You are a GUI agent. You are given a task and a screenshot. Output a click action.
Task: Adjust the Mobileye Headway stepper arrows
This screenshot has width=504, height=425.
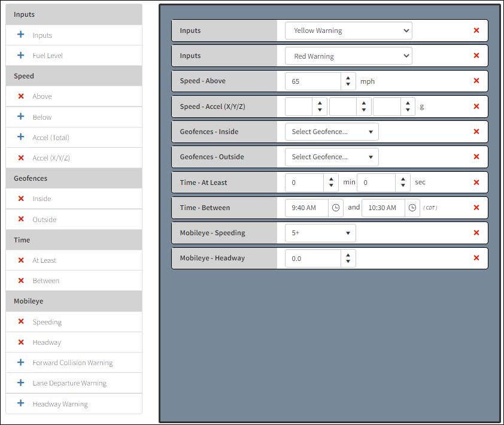(348, 258)
